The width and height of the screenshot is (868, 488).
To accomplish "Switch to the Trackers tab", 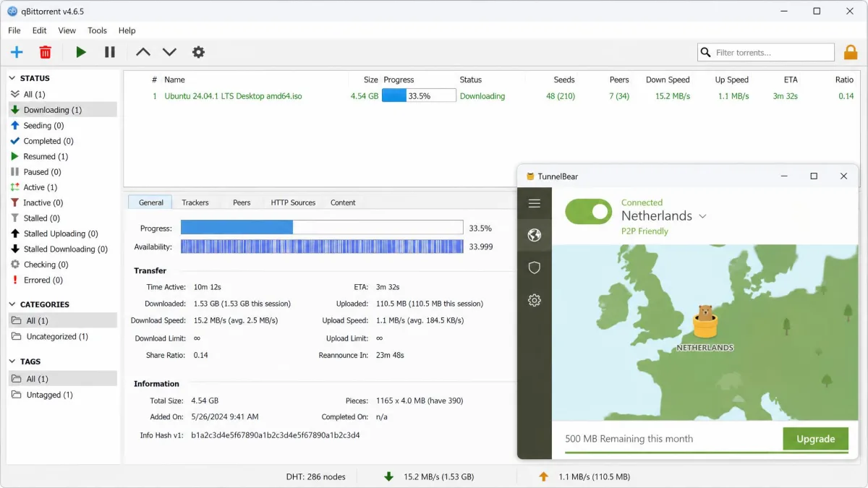I will (x=195, y=202).
